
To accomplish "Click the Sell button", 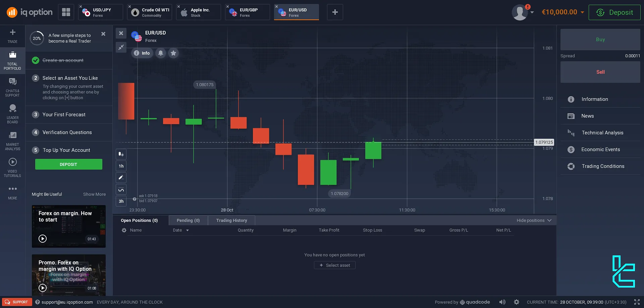I will click(x=600, y=72).
